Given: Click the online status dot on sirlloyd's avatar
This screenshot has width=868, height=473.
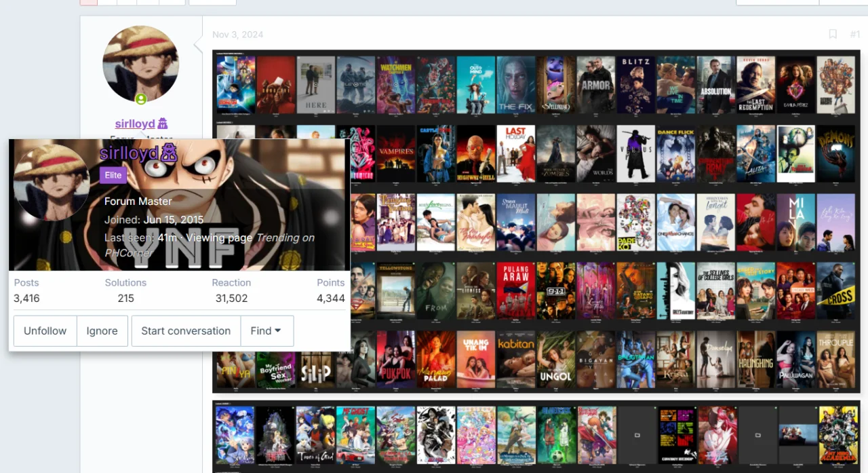Looking at the screenshot, I should click(141, 99).
